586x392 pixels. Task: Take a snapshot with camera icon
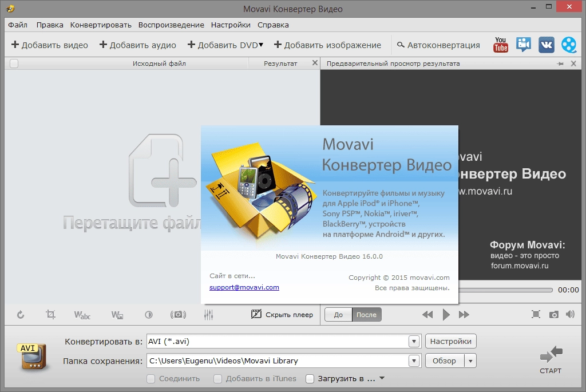pos(554,315)
